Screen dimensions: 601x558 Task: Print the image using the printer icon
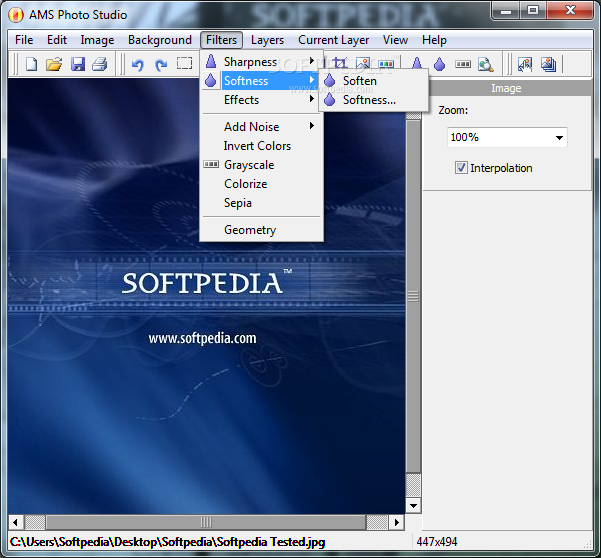[100, 64]
